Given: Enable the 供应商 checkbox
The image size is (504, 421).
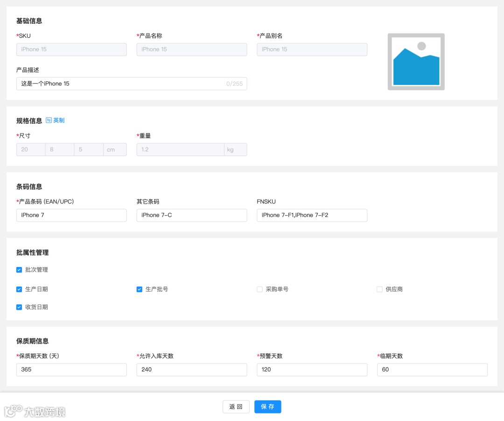Looking at the screenshot, I should pyautogui.click(x=379, y=289).
